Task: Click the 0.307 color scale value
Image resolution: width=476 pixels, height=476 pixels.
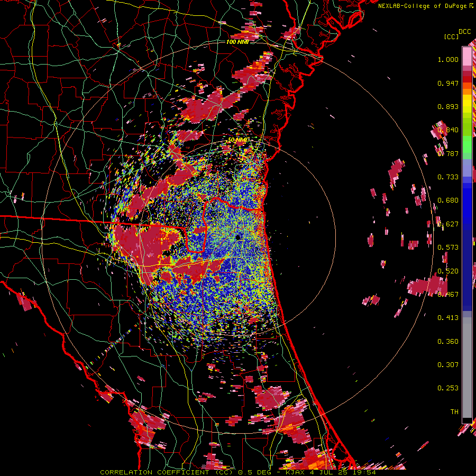Action: [x=448, y=365]
